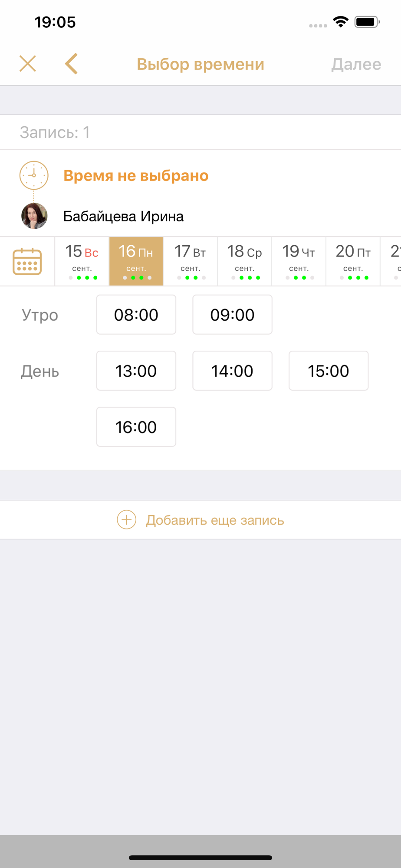Select date 19 Чт сент.
Screen dimensions: 401x868
click(x=299, y=261)
